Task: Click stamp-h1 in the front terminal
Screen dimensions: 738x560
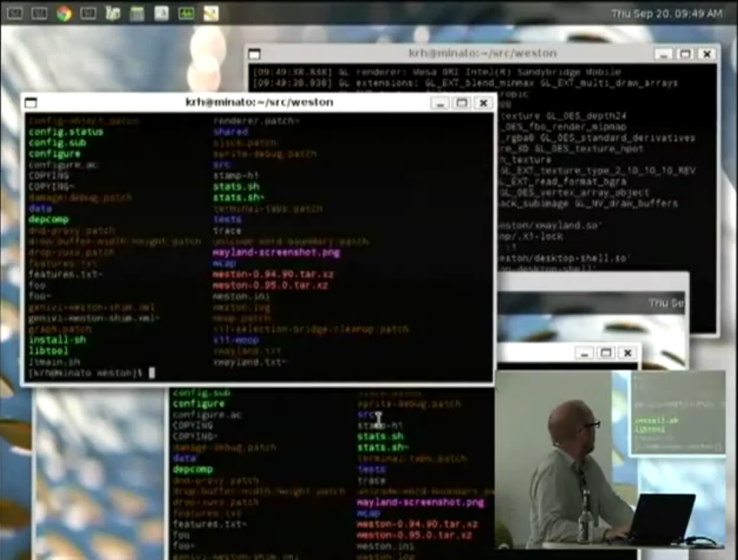Action: pyautogui.click(x=236, y=175)
